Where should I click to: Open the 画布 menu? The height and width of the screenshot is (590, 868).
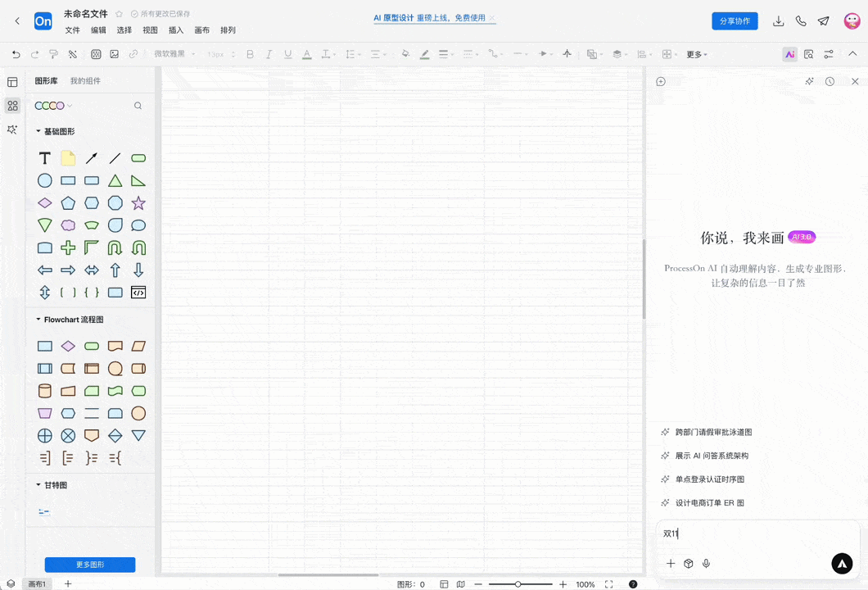tap(202, 30)
